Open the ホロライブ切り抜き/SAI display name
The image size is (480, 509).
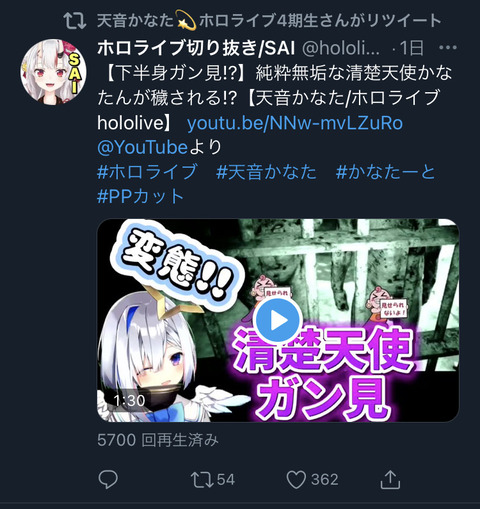(196, 48)
